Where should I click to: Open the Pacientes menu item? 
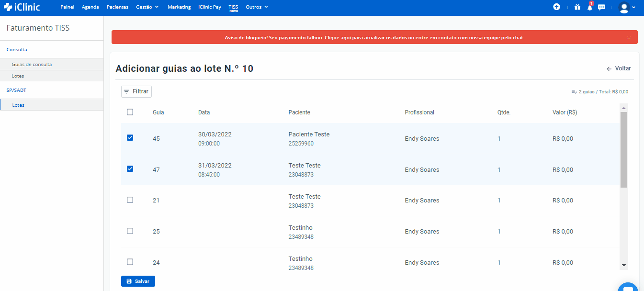(117, 7)
